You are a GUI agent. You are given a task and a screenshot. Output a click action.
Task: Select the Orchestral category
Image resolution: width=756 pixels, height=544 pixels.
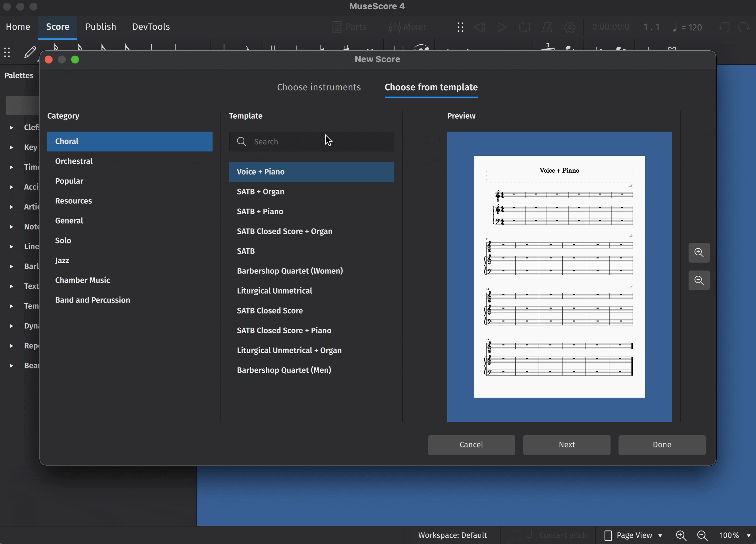(130, 161)
